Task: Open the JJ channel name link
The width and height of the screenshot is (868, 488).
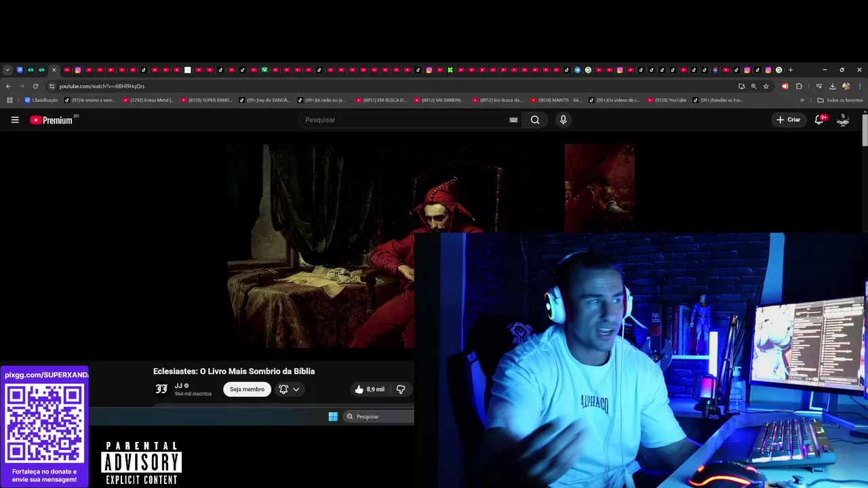Action: click(178, 386)
